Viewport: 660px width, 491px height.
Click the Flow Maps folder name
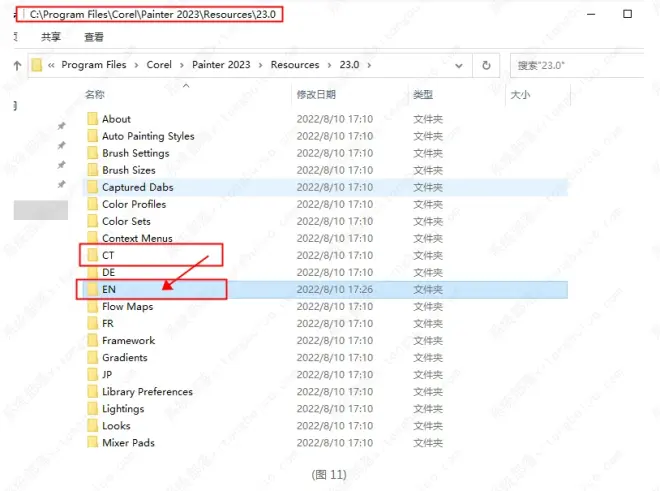coord(128,307)
